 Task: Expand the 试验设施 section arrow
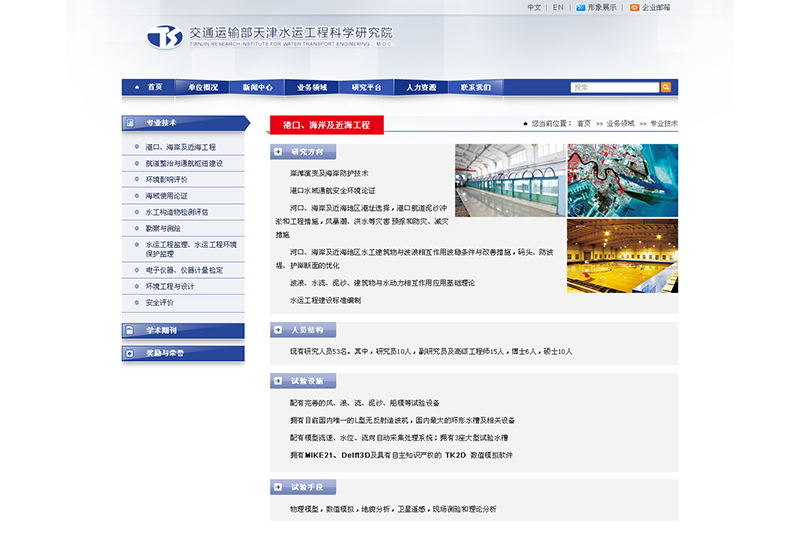[x=277, y=381]
